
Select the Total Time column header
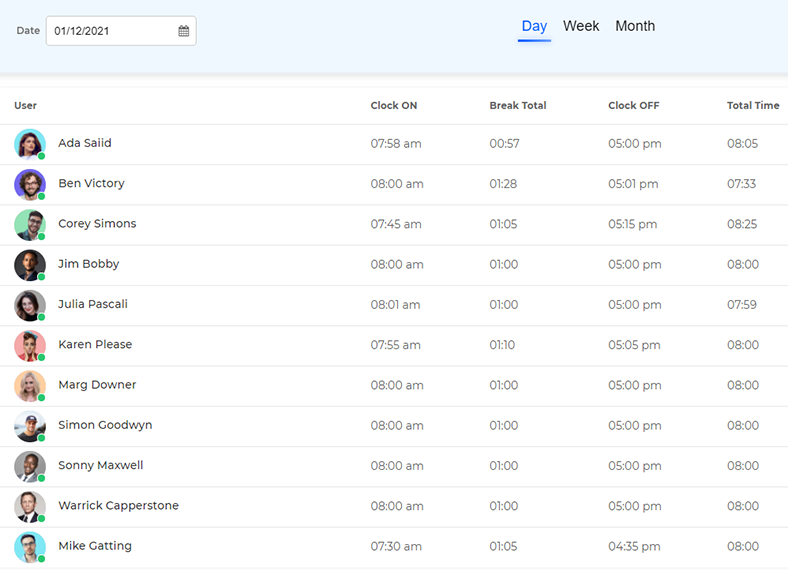click(753, 106)
